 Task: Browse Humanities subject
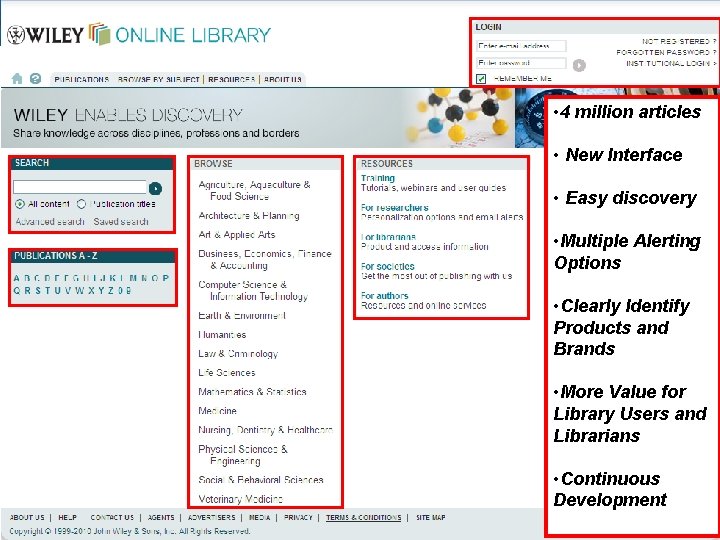pyautogui.click(x=222, y=335)
